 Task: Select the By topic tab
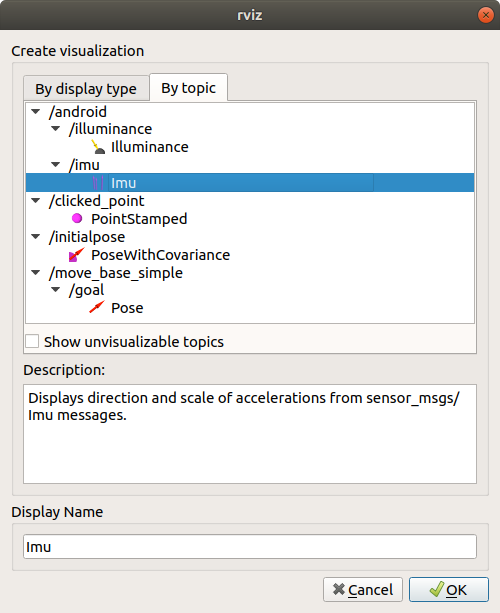(188, 88)
